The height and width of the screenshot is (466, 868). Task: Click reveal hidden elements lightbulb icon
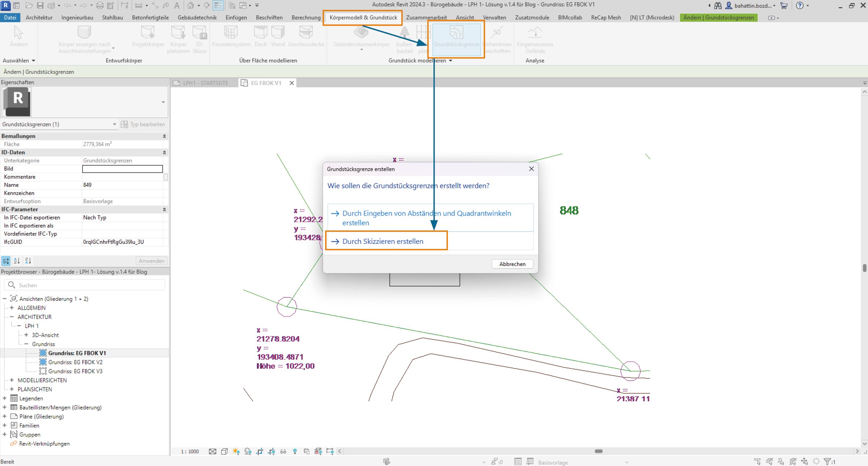(295, 451)
